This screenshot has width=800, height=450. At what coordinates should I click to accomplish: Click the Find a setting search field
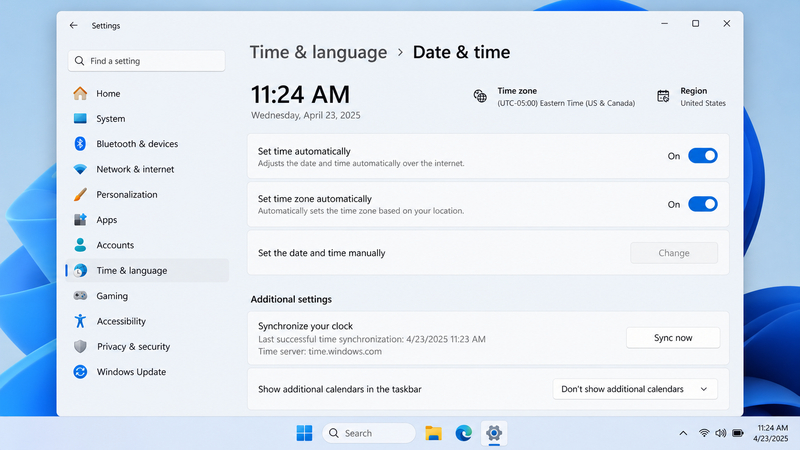click(146, 61)
